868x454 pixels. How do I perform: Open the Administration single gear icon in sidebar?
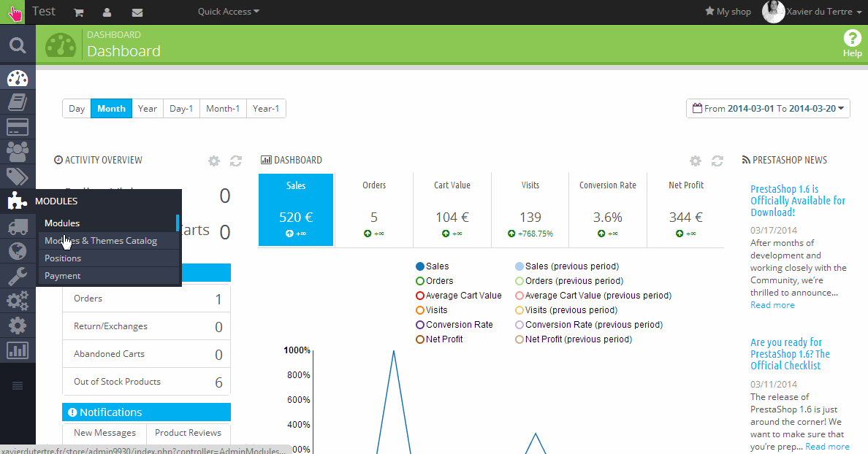click(18, 326)
